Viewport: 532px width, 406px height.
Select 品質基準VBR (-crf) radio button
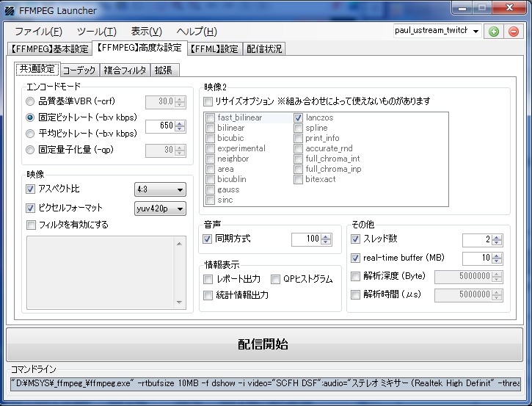click(x=30, y=101)
